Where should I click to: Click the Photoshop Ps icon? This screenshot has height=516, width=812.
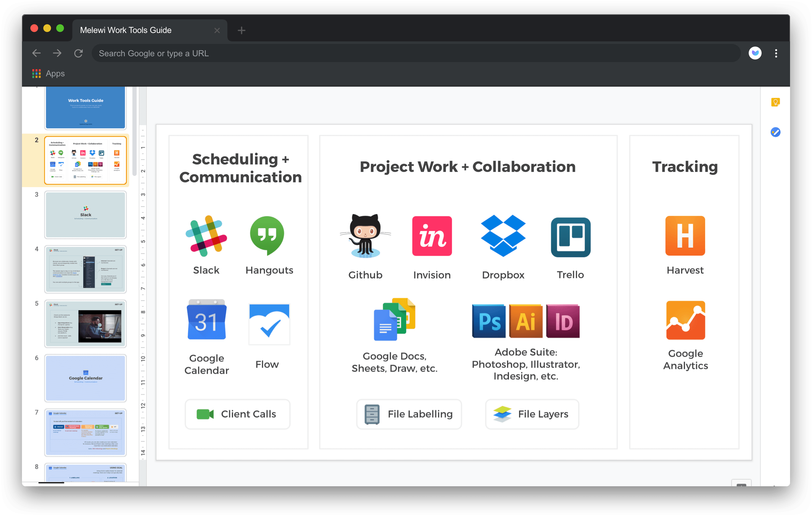point(489,321)
